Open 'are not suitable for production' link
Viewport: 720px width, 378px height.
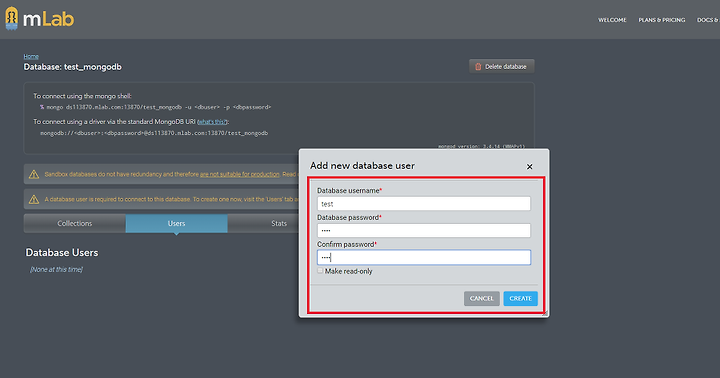tap(240, 175)
